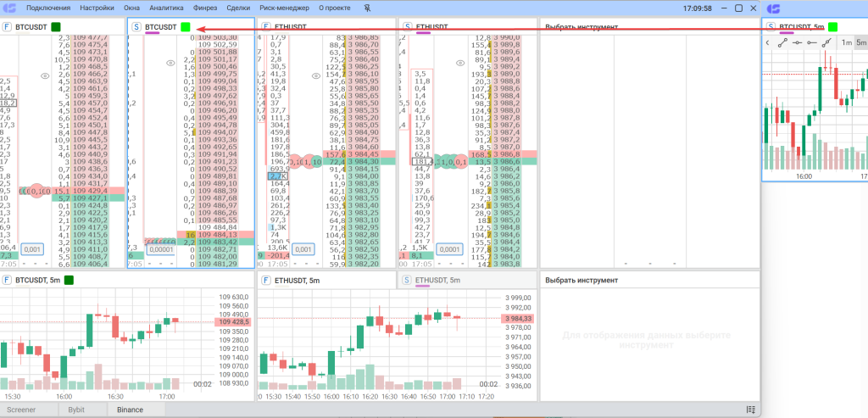Click the layout list icon at bottom right
868x418 pixels.
point(751,410)
